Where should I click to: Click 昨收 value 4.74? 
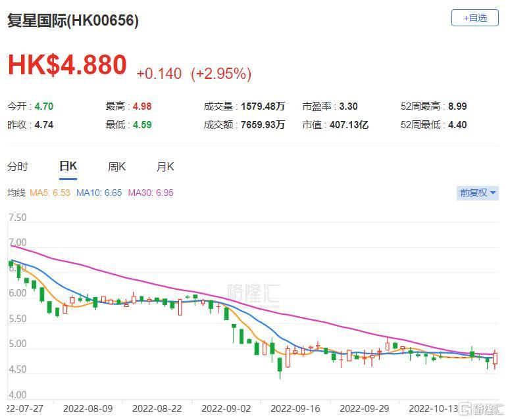[44, 125]
